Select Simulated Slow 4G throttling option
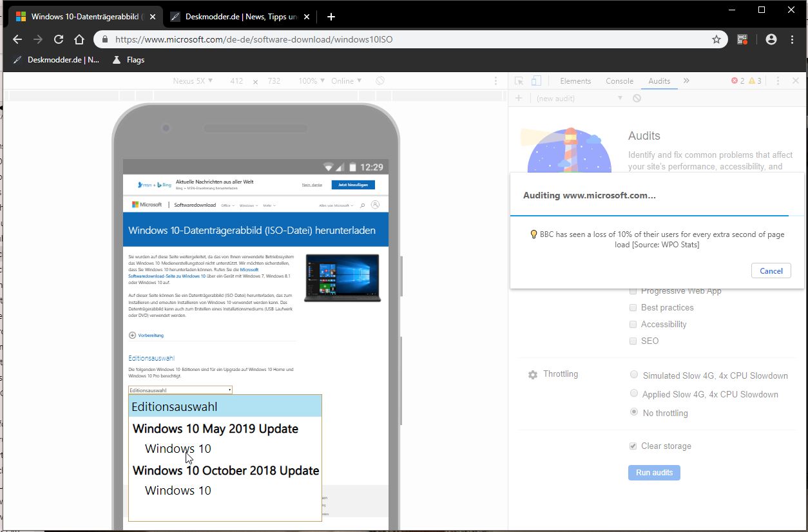 [x=634, y=375]
